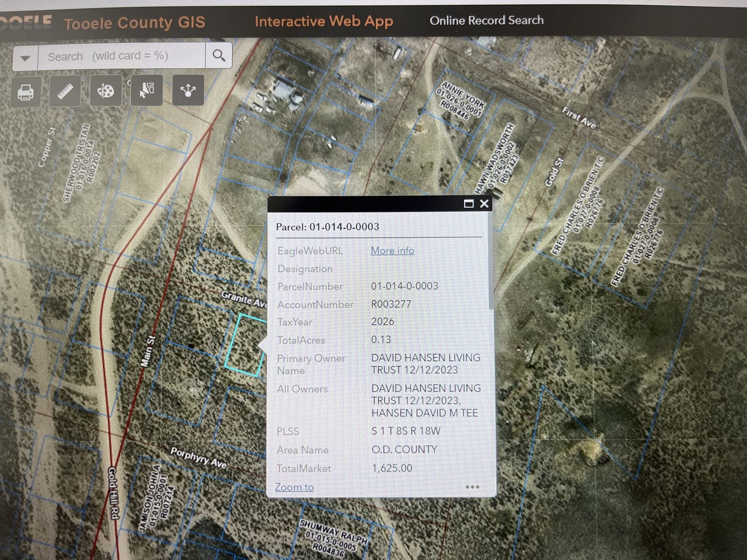Screen dimensions: 747x560
Task: Open the popup more options ellipsis
Action: coord(472,487)
